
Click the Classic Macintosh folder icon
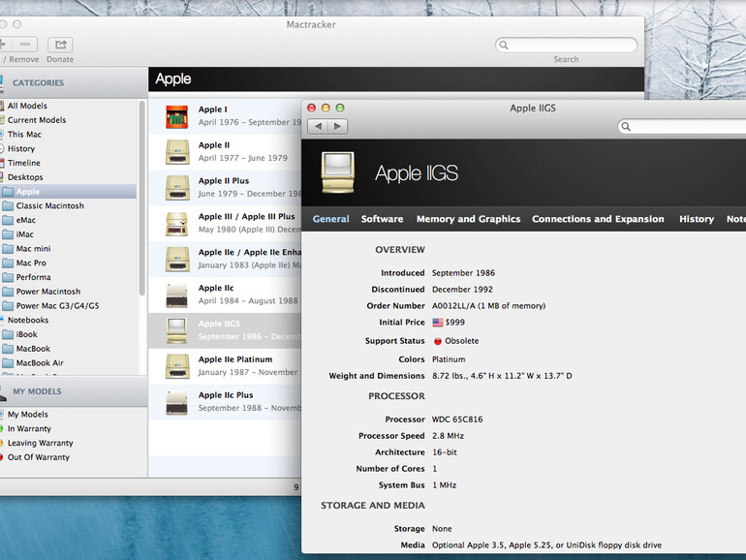coord(8,206)
